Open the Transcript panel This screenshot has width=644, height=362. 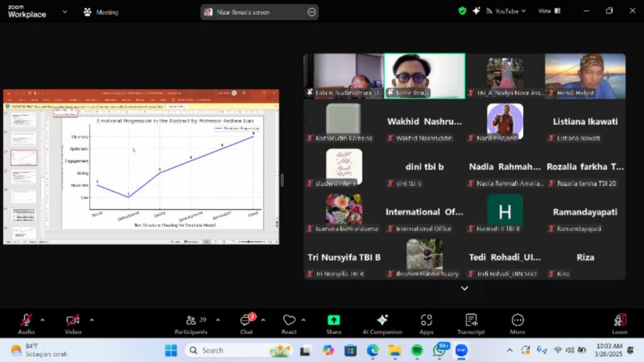click(471, 324)
